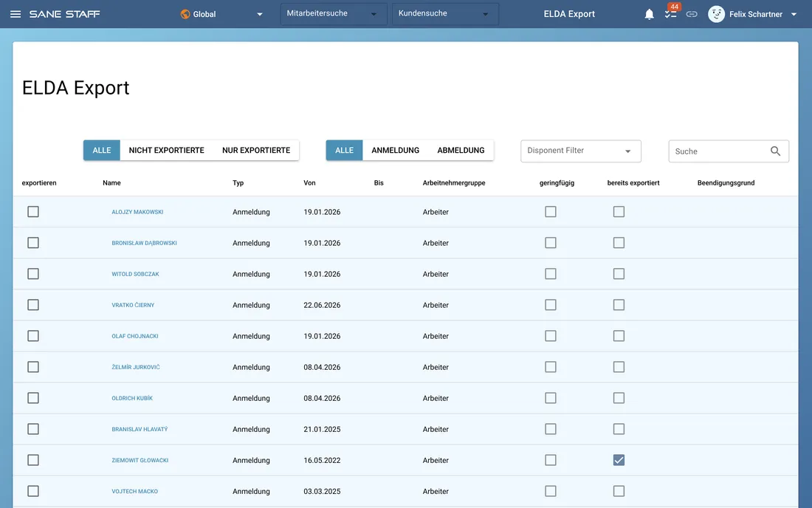Tick geringfügig checkbox for Oldrich Kubík

coord(551,398)
